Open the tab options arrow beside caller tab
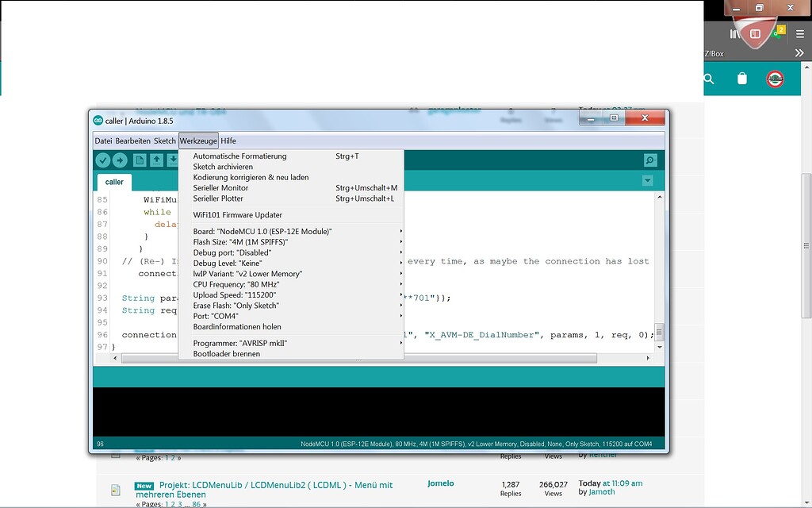 coord(647,180)
